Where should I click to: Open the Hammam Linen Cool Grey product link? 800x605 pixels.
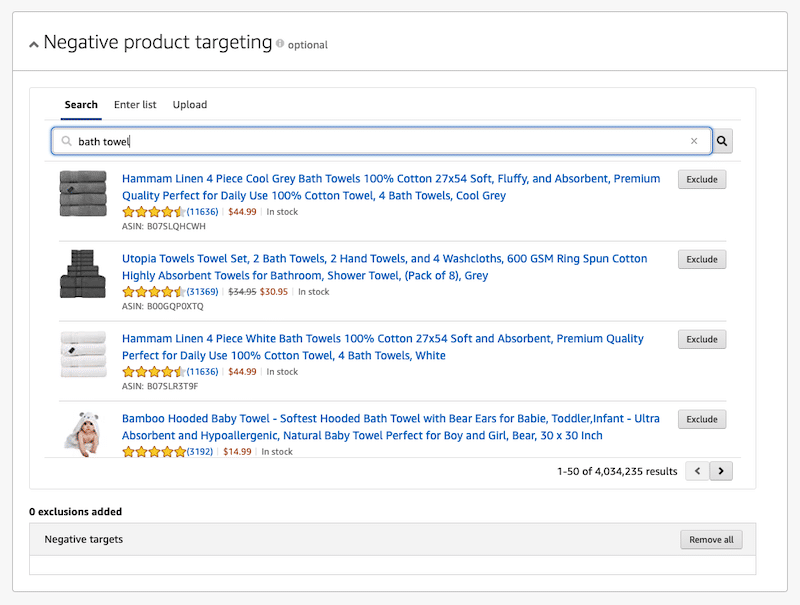(x=391, y=187)
